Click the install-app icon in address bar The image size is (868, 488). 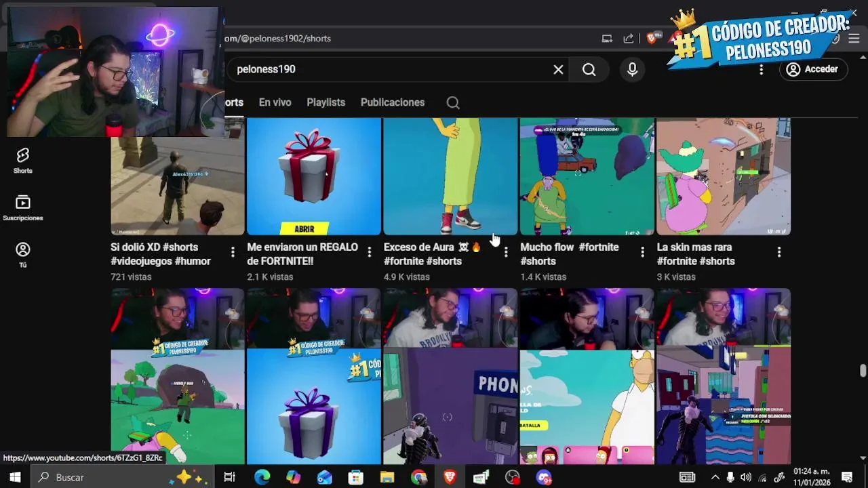[607, 39]
